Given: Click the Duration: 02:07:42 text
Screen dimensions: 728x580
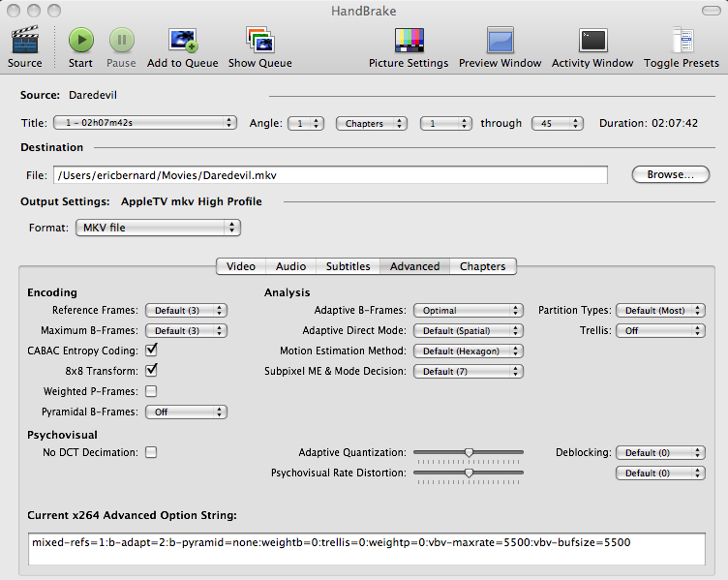Looking at the screenshot, I should coord(649,123).
